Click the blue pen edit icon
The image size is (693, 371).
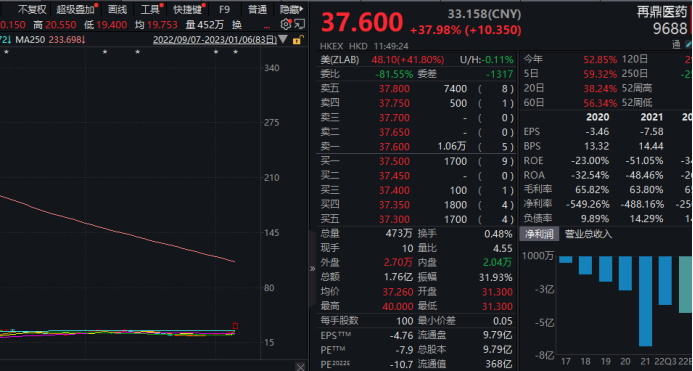pos(689,44)
